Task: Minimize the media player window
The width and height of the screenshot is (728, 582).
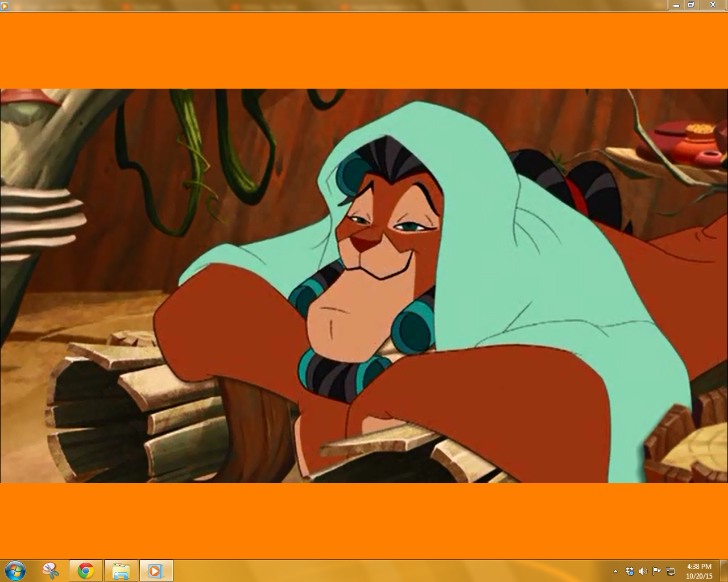Action: click(676, 5)
